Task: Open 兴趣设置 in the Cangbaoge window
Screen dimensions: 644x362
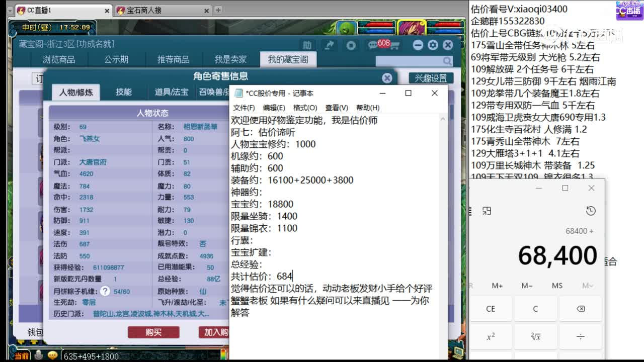Action: (x=432, y=78)
